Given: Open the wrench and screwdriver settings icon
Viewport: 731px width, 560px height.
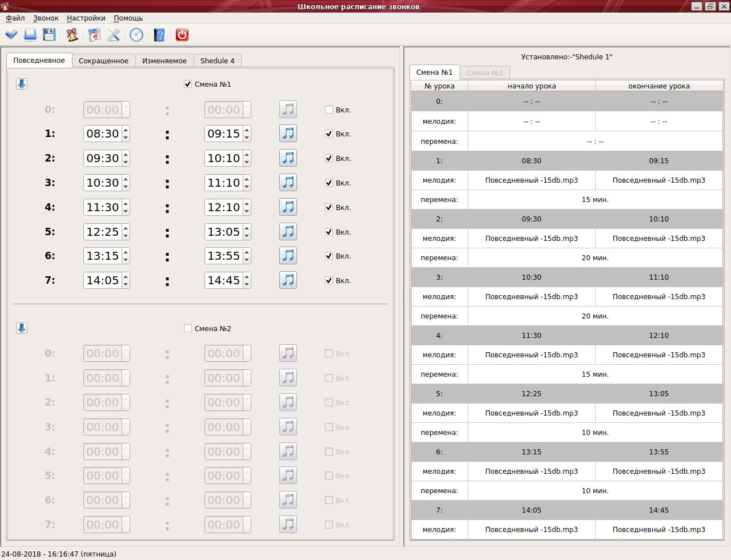Looking at the screenshot, I should (x=114, y=35).
